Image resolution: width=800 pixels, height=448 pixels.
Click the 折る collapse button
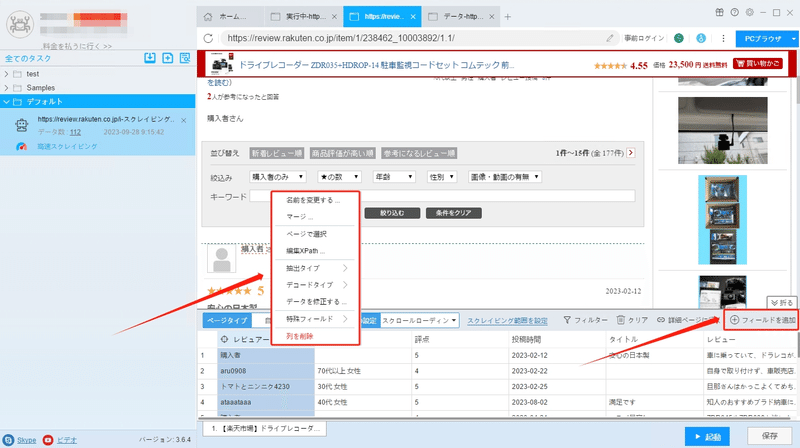click(x=782, y=303)
